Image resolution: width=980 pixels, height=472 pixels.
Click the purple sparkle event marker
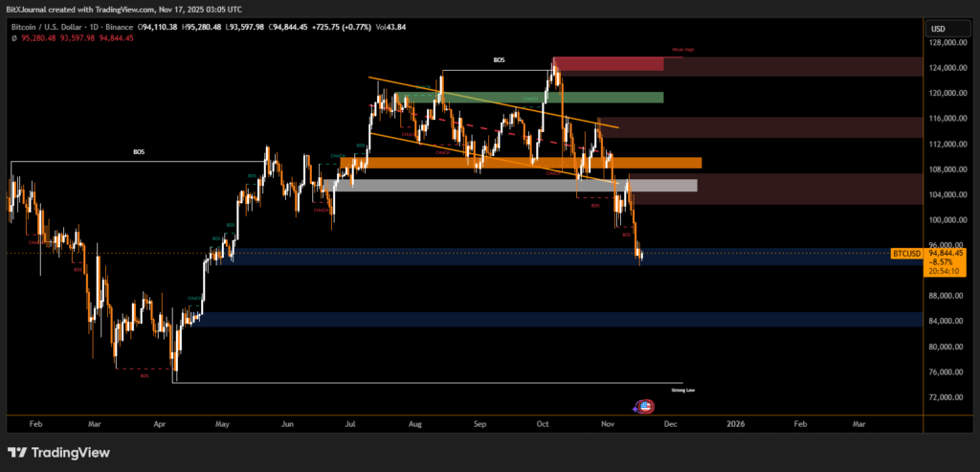tap(635, 408)
